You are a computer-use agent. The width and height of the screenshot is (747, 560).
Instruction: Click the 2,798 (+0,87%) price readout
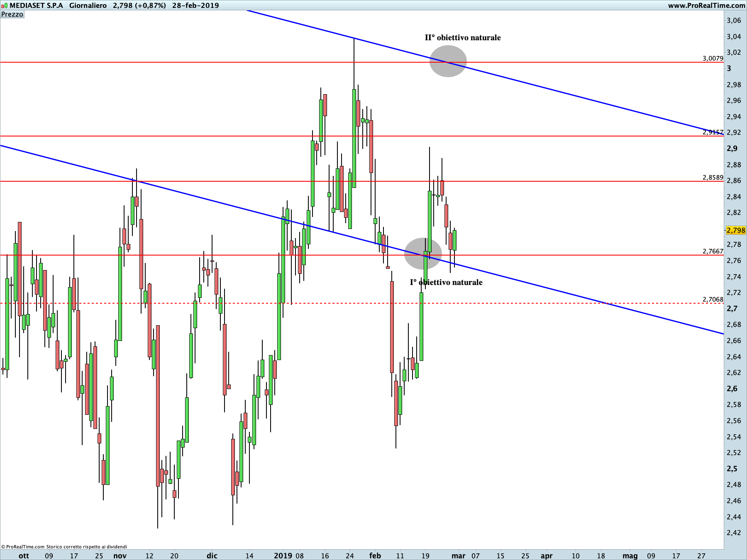pos(139,5)
